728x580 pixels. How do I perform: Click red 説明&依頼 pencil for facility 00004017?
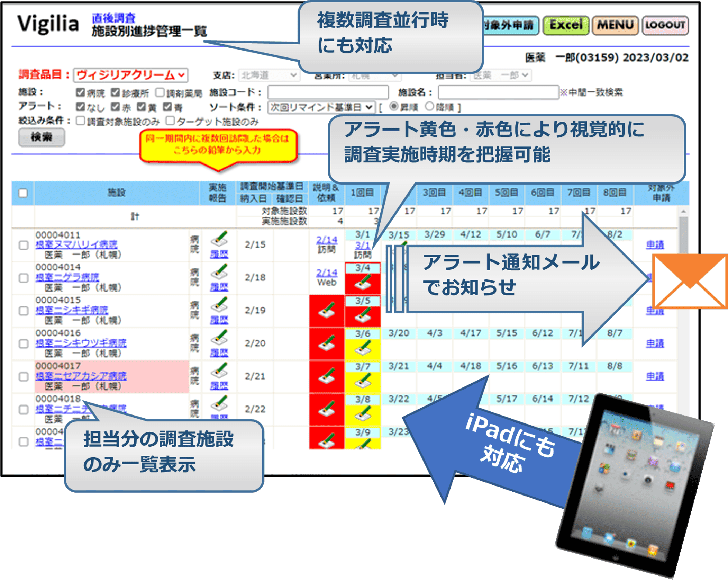coord(327,376)
